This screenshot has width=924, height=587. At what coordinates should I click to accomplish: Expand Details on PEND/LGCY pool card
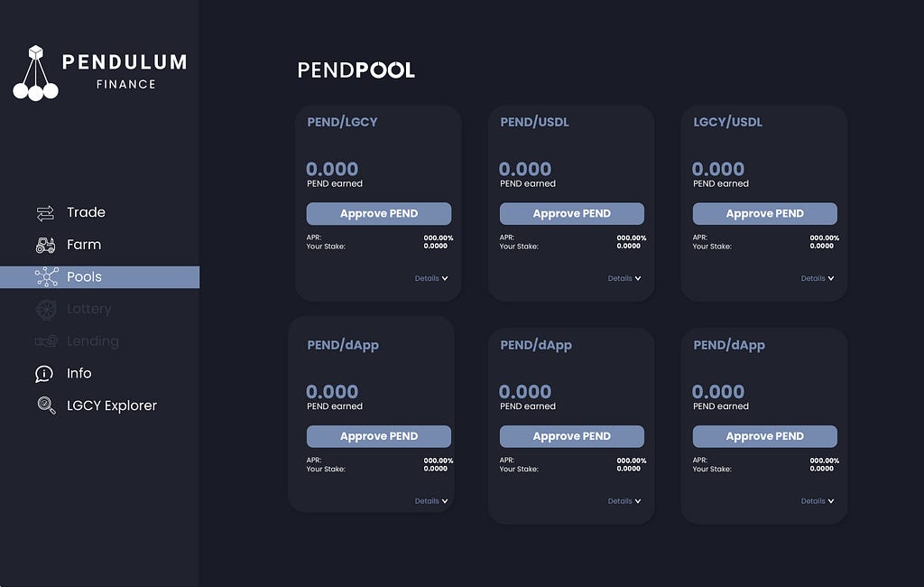[x=431, y=278]
